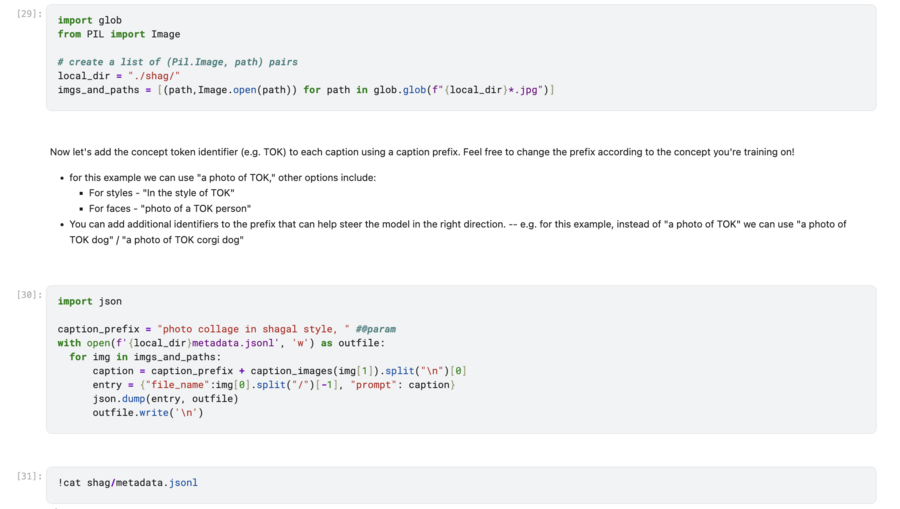Place cursor on the local_dir assignment line
The height and width of the screenshot is (509, 900).
pos(118,76)
